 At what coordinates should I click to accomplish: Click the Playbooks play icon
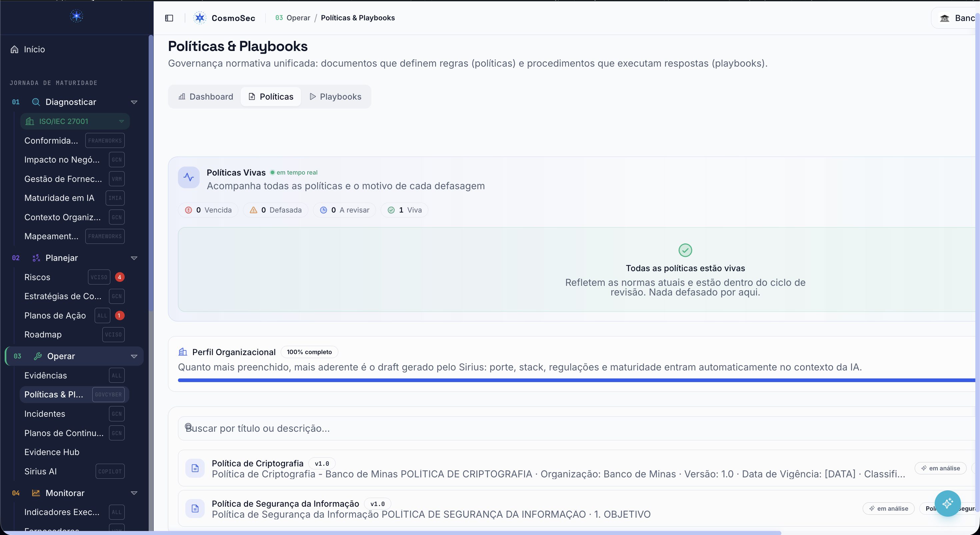click(x=313, y=97)
